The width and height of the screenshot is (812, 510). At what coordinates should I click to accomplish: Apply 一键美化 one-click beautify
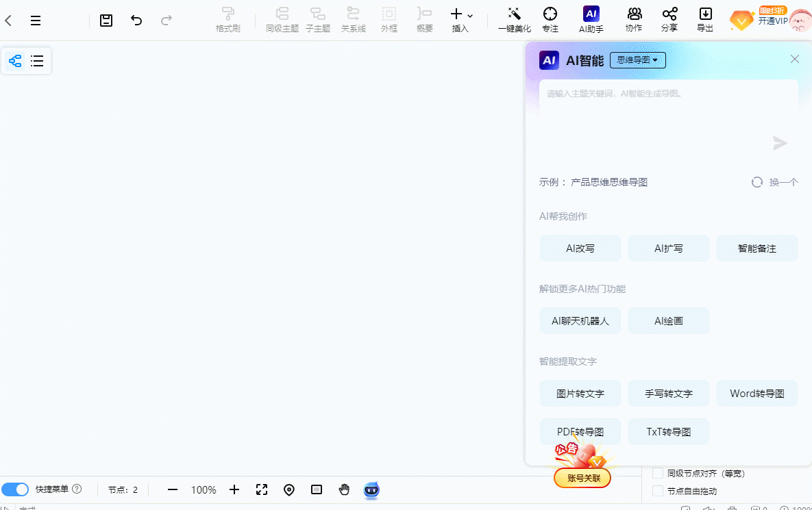514,20
